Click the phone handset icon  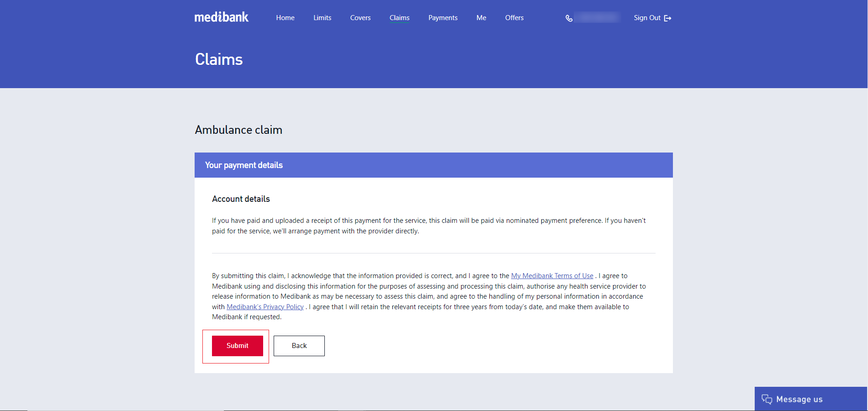click(569, 18)
